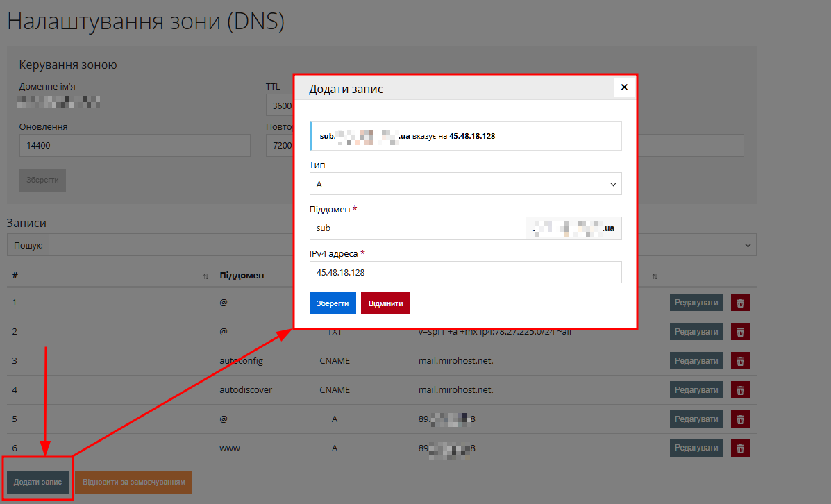
Task: Click the IPv4 адреса input field
Action: coord(465,272)
